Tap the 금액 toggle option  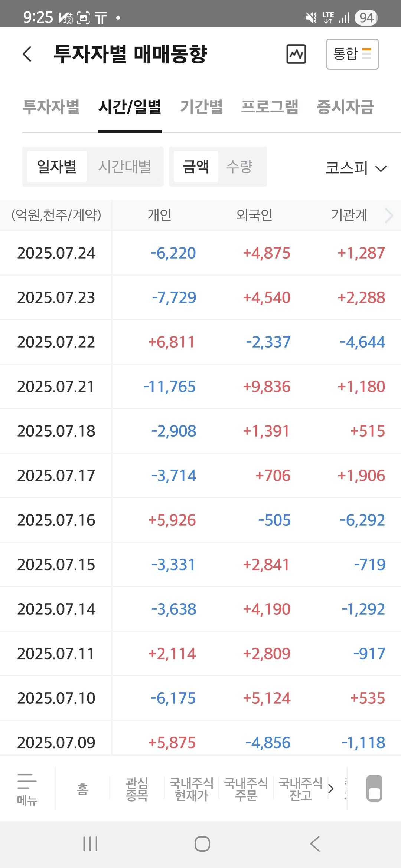click(196, 167)
